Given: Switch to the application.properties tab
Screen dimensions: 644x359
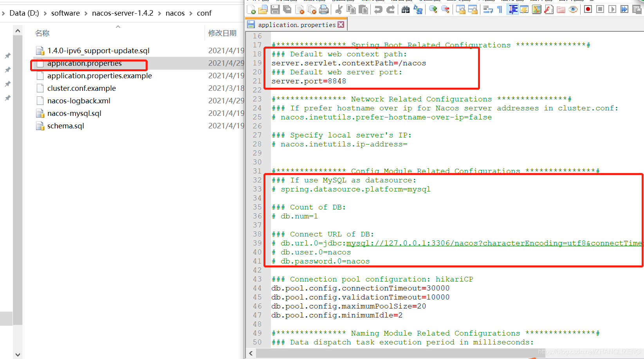Looking at the screenshot, I should click(296, 25).
